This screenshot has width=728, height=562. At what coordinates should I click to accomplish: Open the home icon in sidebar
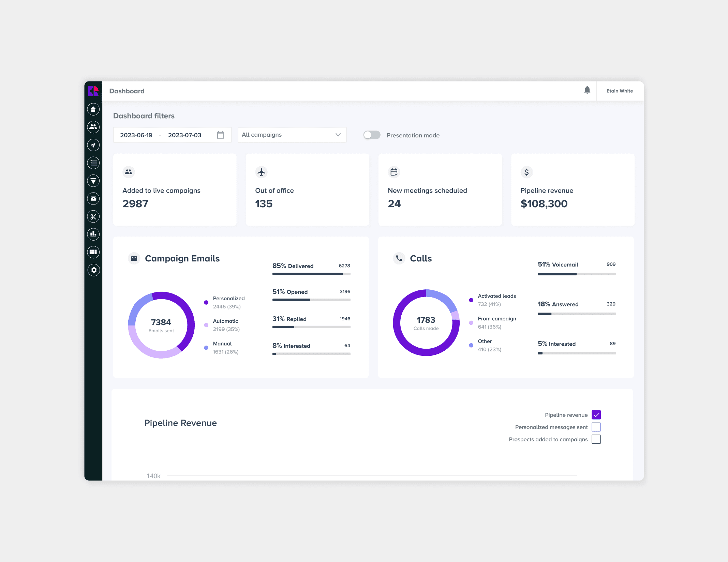[93, 109]
